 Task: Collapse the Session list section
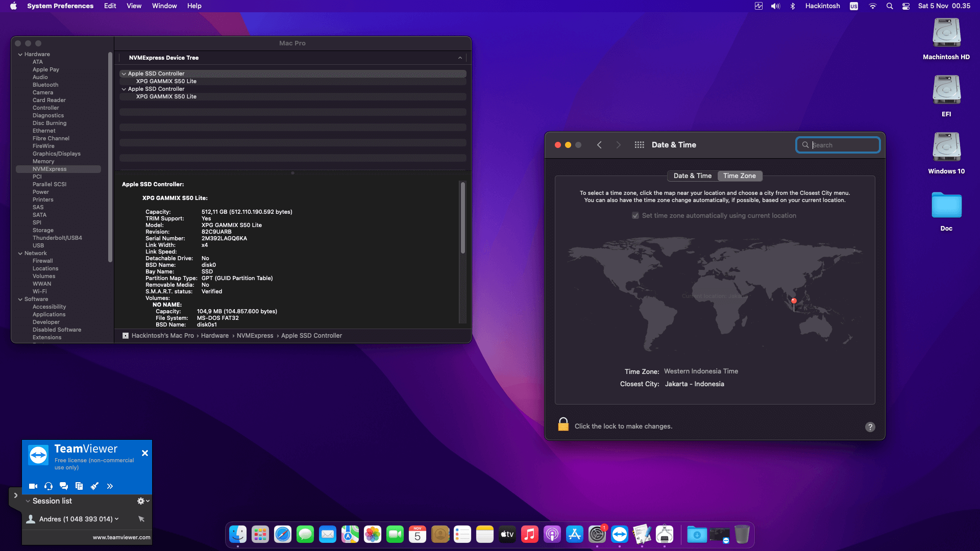[x=28, y=501]
